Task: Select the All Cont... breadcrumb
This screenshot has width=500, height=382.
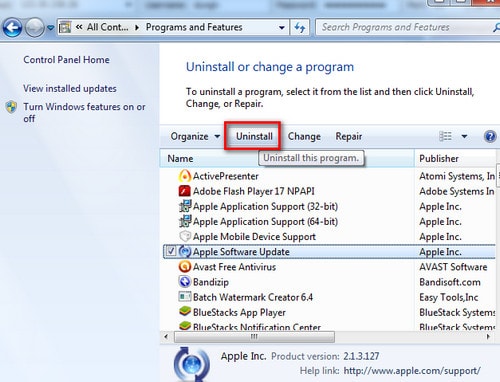Action: pyautogui.click(x=107, y=27)
